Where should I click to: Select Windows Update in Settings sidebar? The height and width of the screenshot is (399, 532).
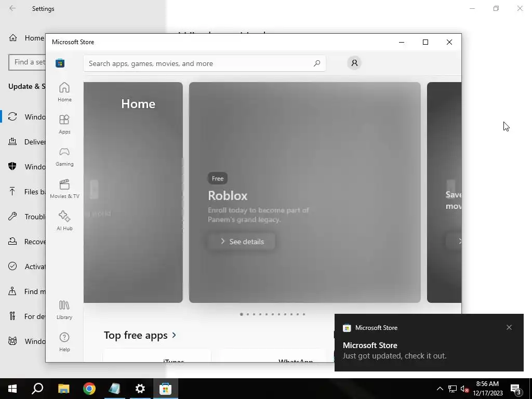tap(23, 117)
